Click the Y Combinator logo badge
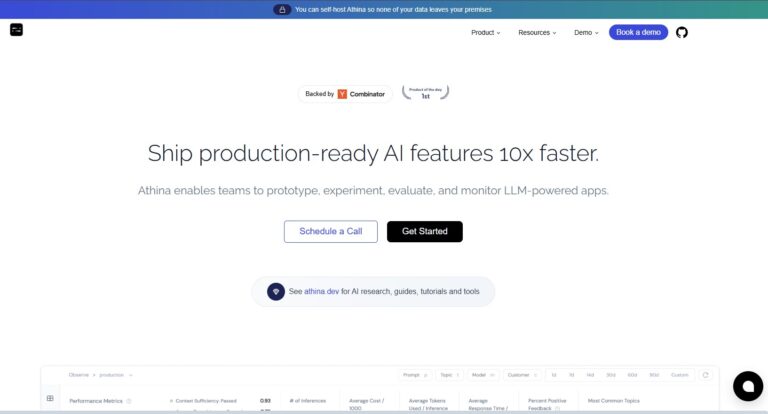This screenshot has width=768, height=414. [x=342, y=94]
